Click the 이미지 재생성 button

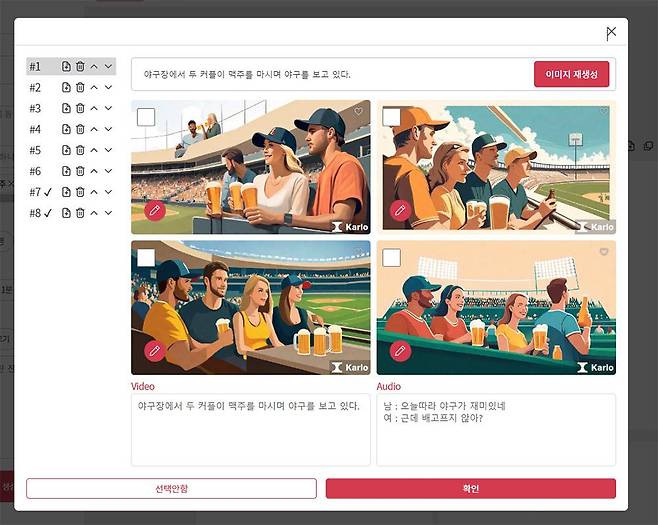click(571, 74)
